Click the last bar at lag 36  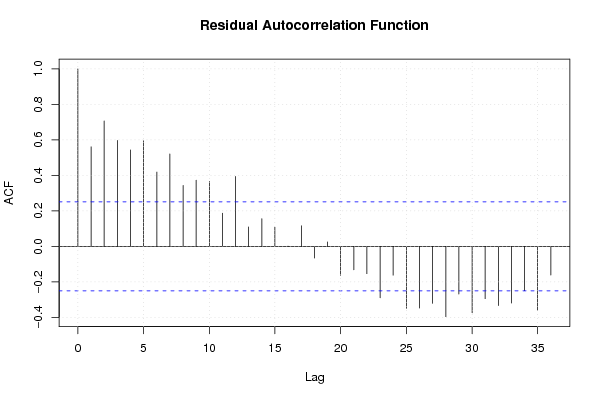coord(551,261)
